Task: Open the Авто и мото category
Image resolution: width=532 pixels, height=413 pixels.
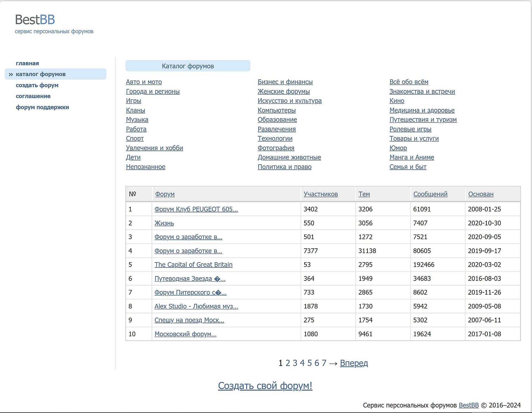Action: [x=144, y=82]
